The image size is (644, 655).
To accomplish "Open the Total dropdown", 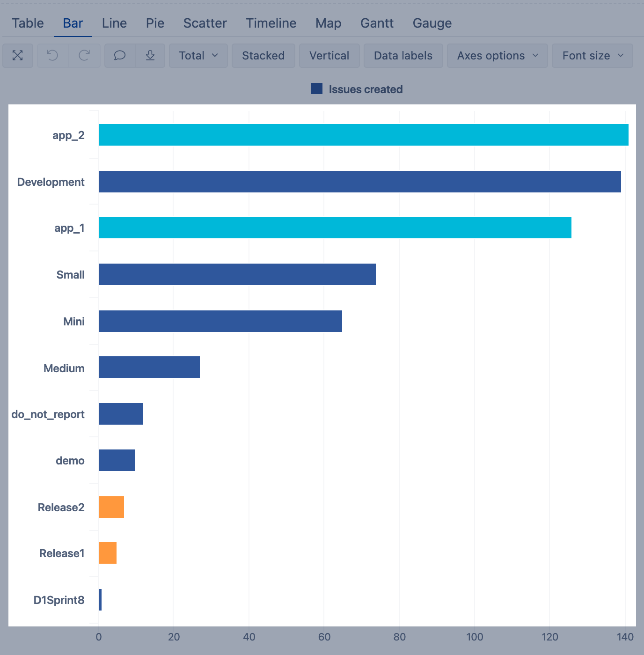I will (198, 56).
